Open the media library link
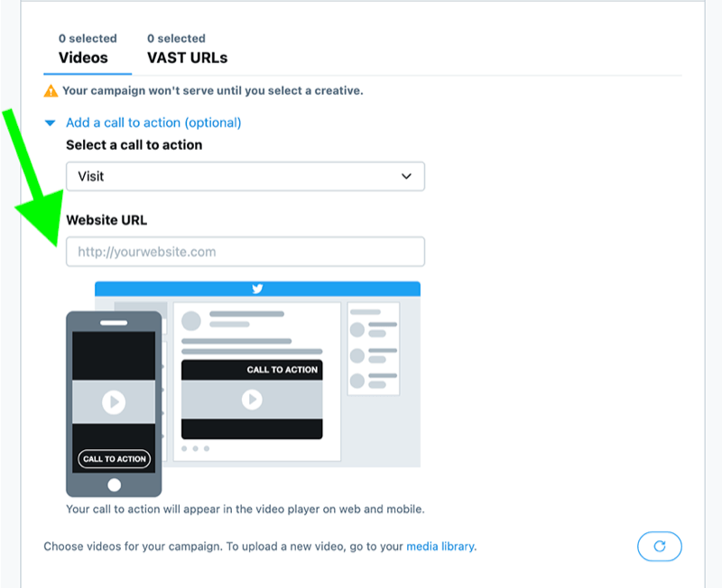This screenshot has height=588, width=722. pyautogui.click(x=440, y=547)
